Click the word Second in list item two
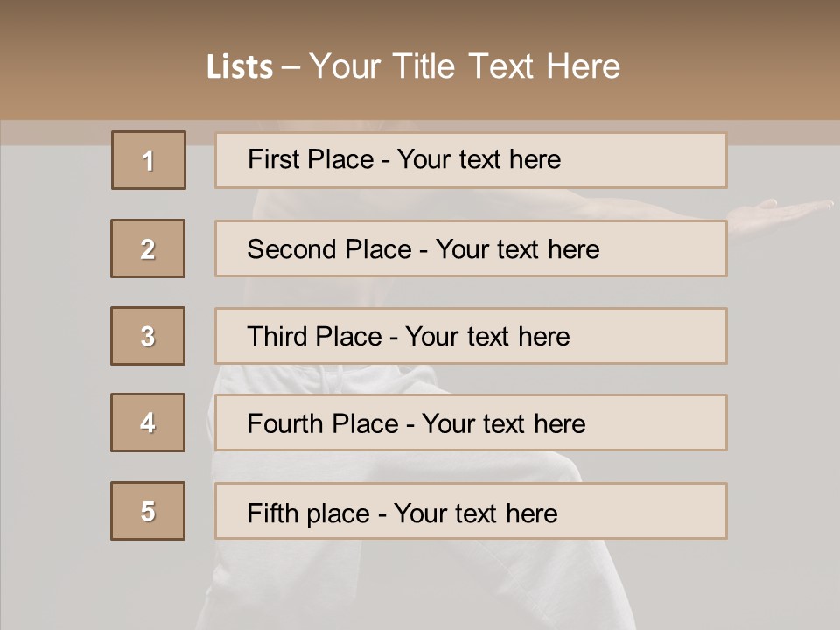Screen dimensions: 840x630 pos(292,249)
